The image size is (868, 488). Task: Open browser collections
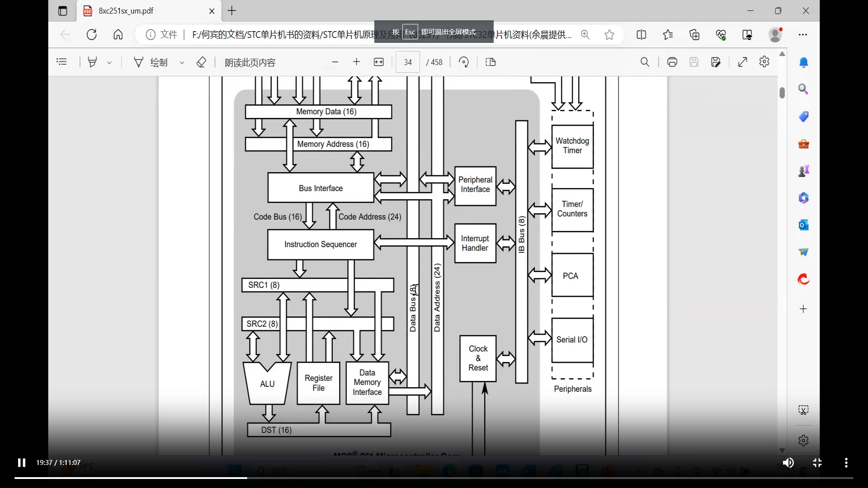pyautogui.click(x=694, y=35)
